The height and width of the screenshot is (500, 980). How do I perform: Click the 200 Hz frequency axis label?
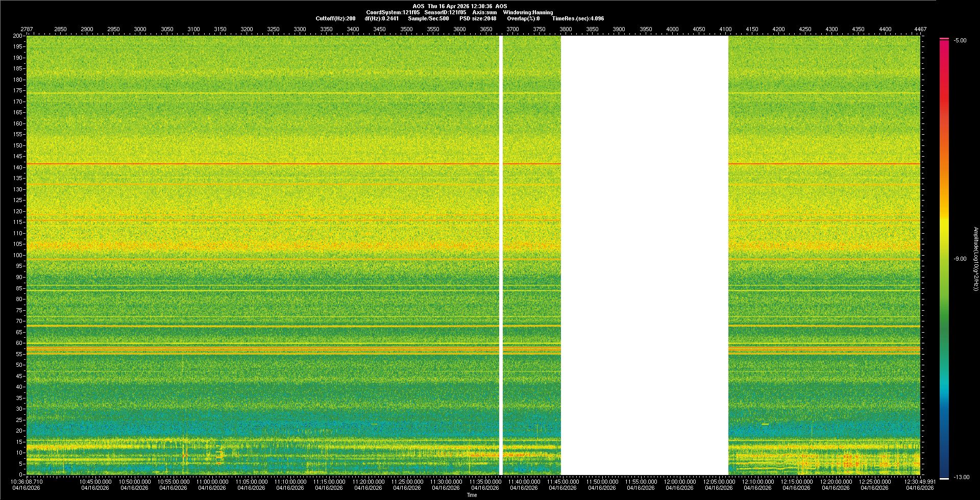[17, 36]
